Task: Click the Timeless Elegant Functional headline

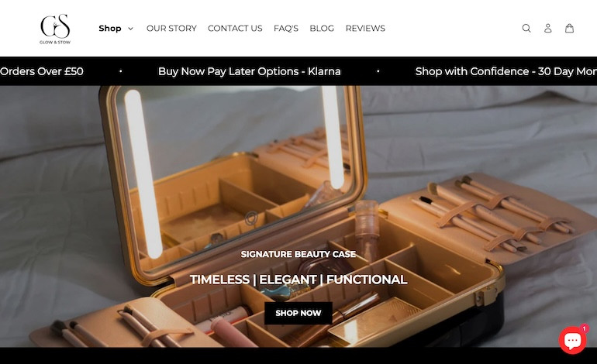Action: 298,280
